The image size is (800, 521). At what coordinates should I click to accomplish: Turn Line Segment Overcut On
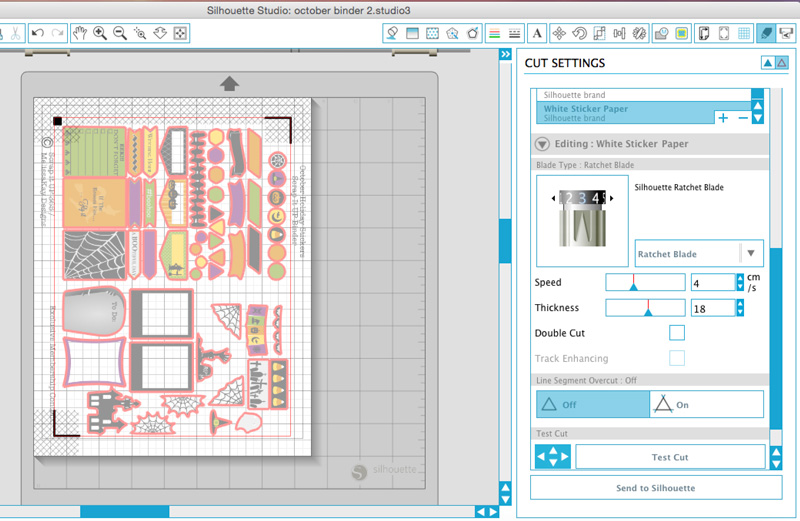point(707,404)
